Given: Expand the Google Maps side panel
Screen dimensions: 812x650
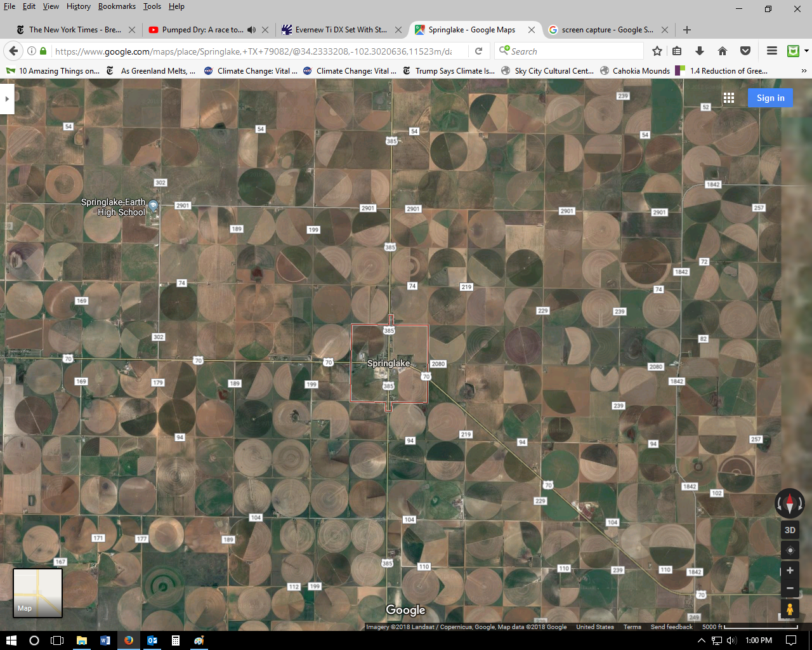Looking at the screenshot, I should click(x=7, y=98).
